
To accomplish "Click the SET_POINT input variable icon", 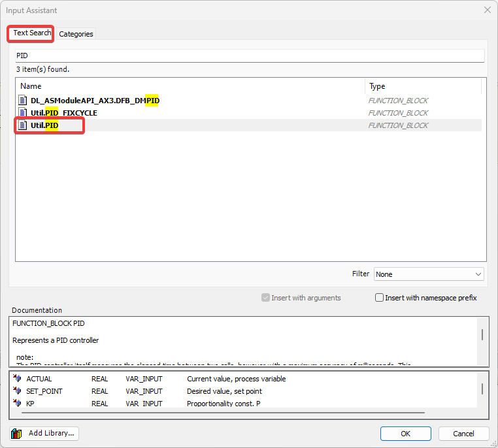I will click(x=18, y=391).
